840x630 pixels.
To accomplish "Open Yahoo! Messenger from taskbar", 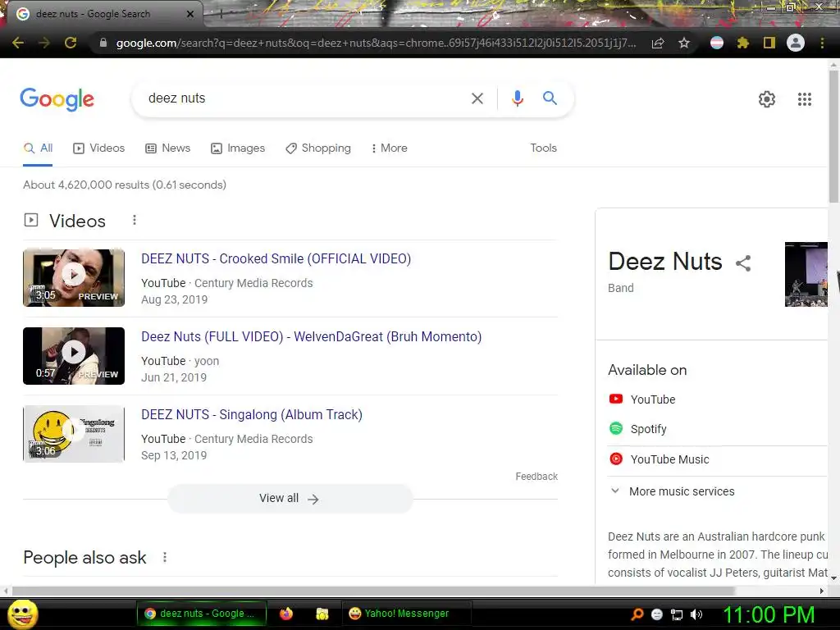I will (x=407, y=614).
